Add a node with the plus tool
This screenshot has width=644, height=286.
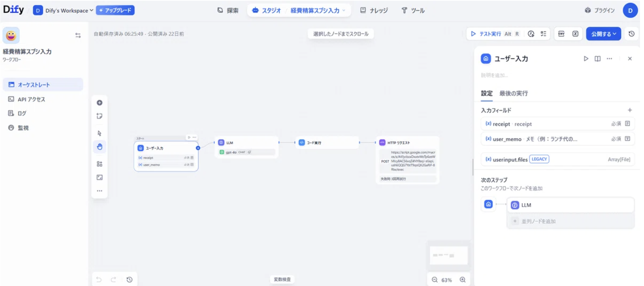click(x=99, y=103)
